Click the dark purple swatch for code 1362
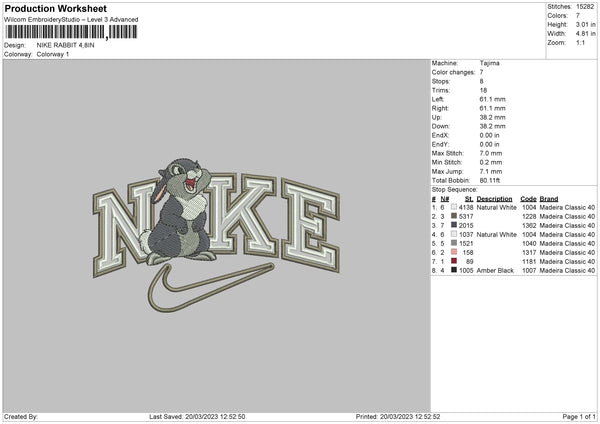 click(454, 225)
